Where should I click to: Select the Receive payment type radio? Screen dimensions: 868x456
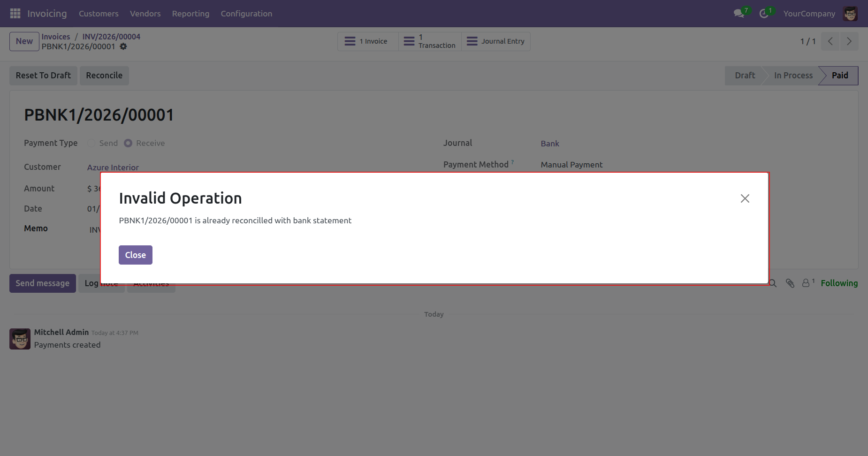pos(128,143)
